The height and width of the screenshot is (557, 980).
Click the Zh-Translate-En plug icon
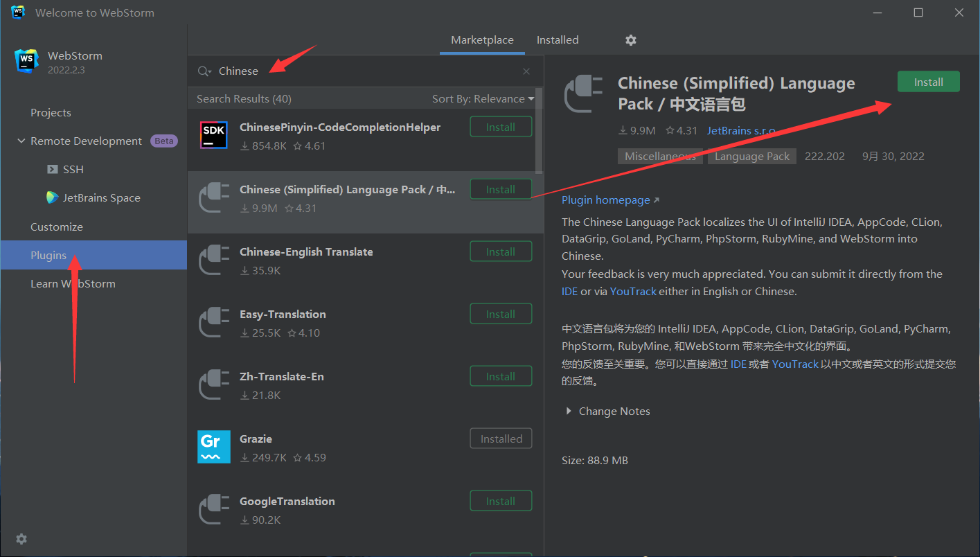click(213, 384)
